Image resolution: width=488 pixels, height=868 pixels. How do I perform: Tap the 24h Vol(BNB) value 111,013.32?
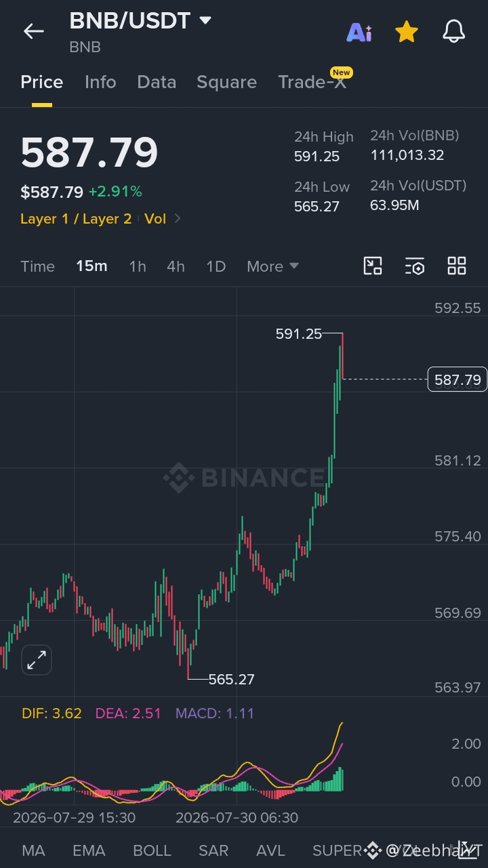[x=407, y=155]
